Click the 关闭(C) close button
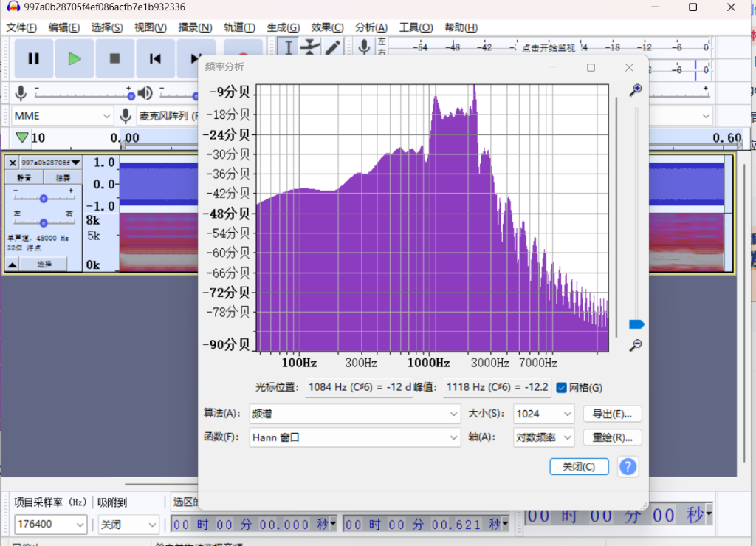Viewport: 756px width, 546px height. pyautogui.click(x=579, y=466)
